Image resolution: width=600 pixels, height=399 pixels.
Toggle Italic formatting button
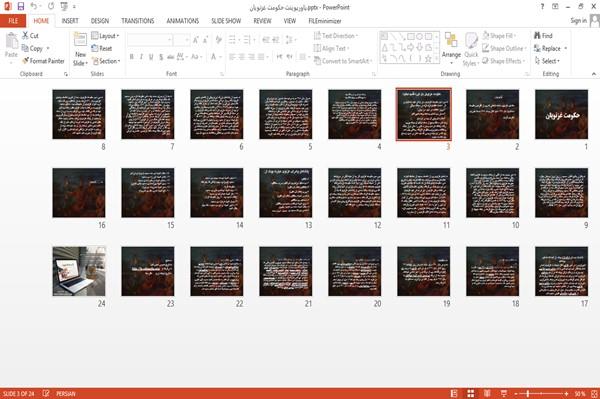click(x=141, y=57)
